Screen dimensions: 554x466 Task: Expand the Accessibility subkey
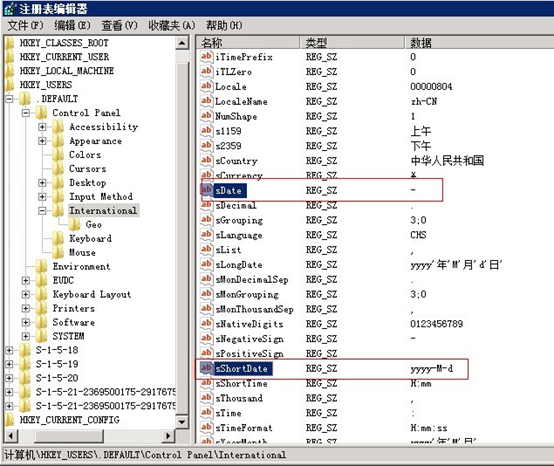(42, 126)
